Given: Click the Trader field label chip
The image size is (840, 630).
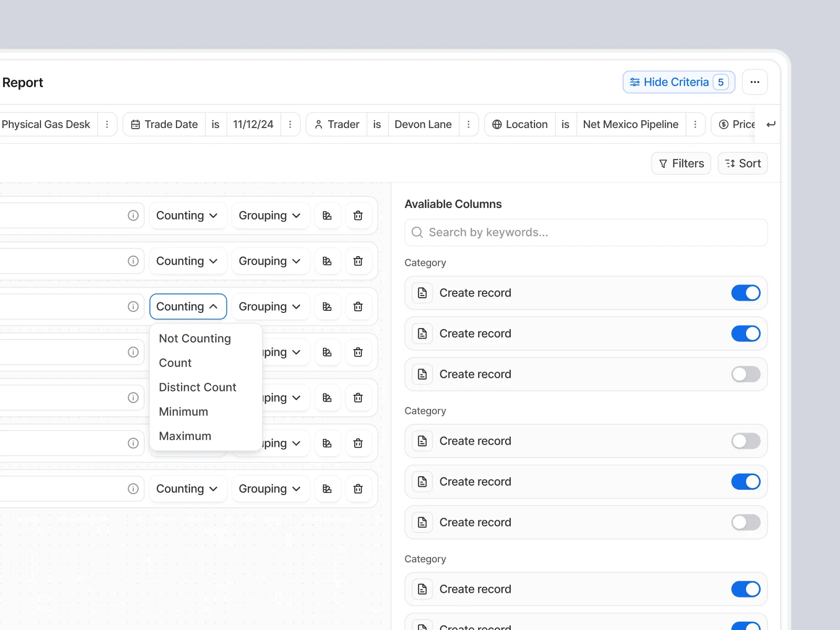Looking at the screenshot, I should [x=337, y=124].
